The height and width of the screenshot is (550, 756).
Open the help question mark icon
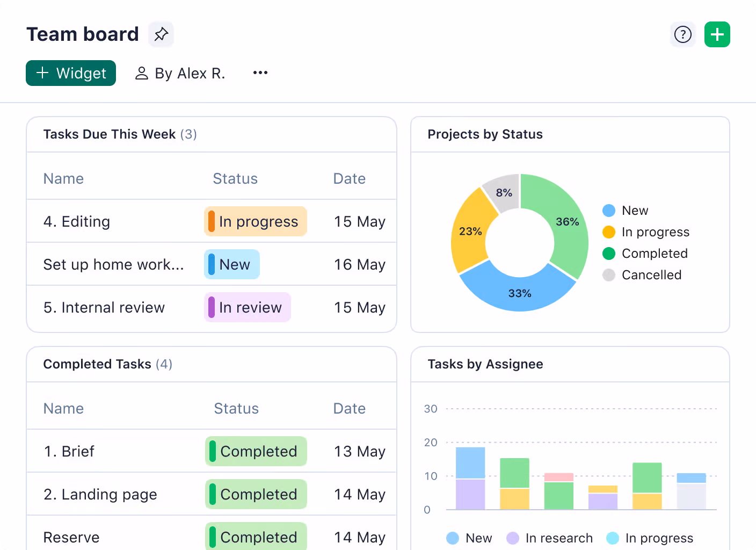(x=683, y=34)
